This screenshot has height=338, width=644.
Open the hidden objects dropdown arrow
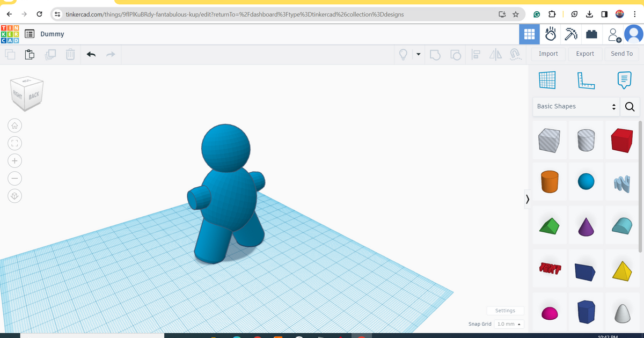418,54
